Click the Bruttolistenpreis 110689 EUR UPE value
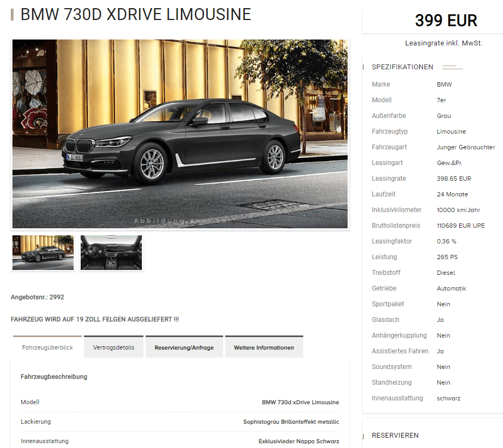The image size is (503, 448). (460, 226)
